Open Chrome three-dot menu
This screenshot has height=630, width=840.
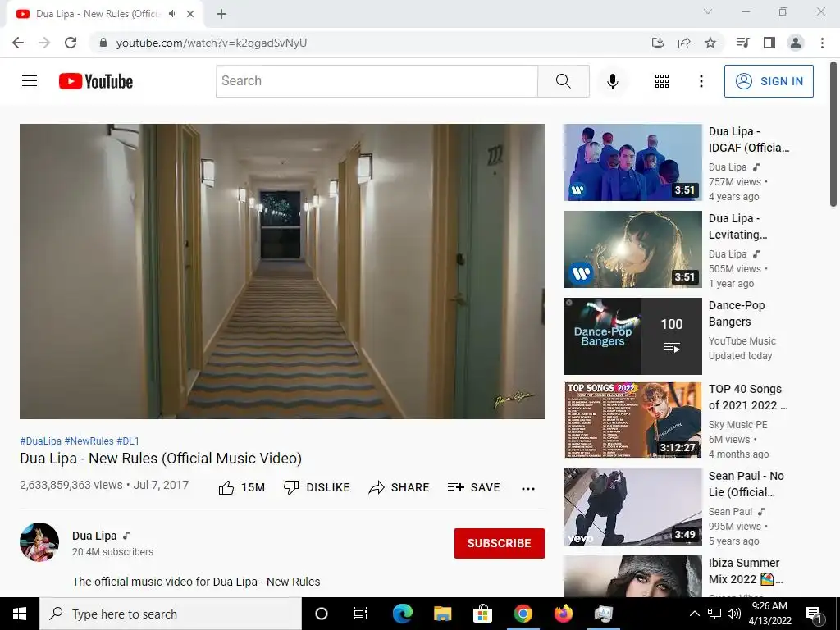click(822, 43)
